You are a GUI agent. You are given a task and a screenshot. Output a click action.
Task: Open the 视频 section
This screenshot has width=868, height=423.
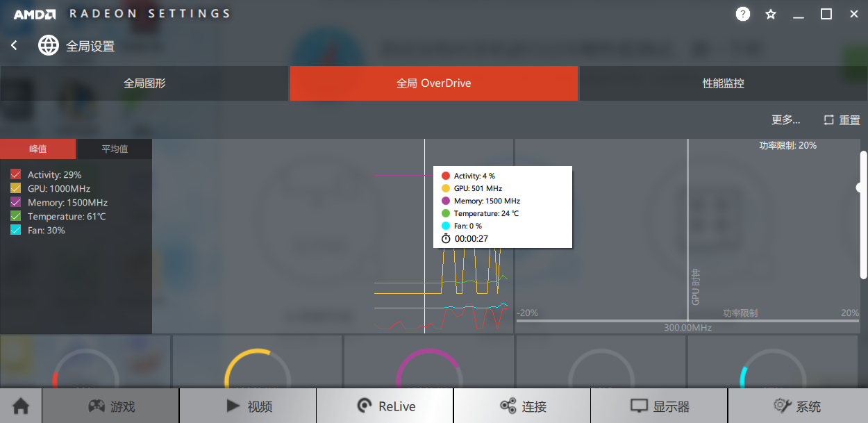coord(248,406)
